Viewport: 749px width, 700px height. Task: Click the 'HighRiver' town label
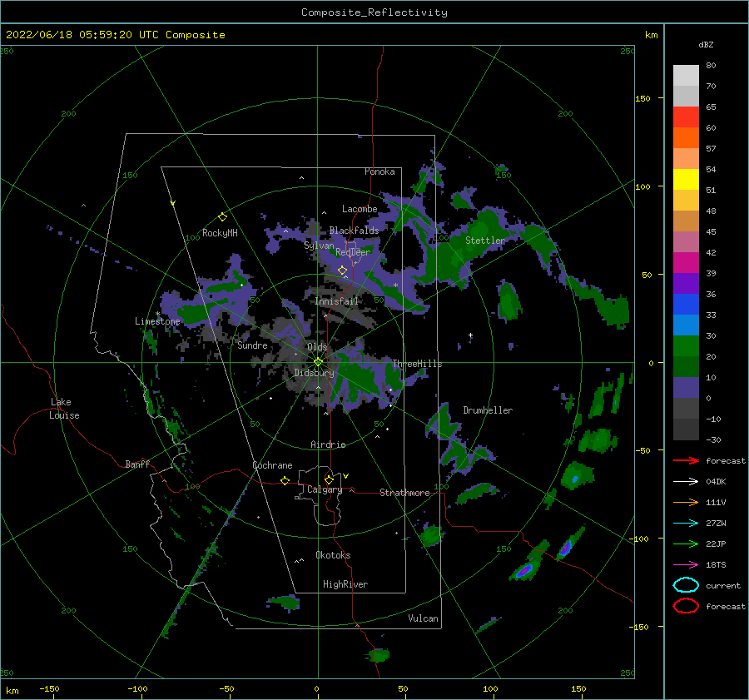coord(345,584)
